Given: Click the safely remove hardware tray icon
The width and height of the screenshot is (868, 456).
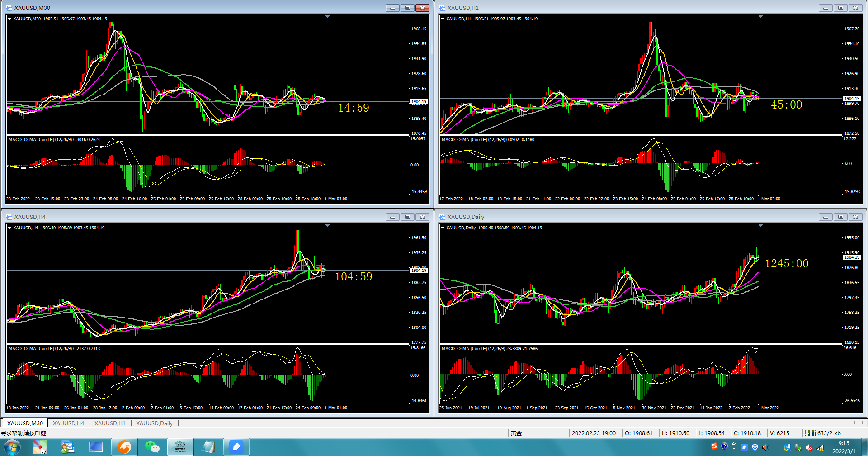Looking at the screenshot, I should click(798, 447).
